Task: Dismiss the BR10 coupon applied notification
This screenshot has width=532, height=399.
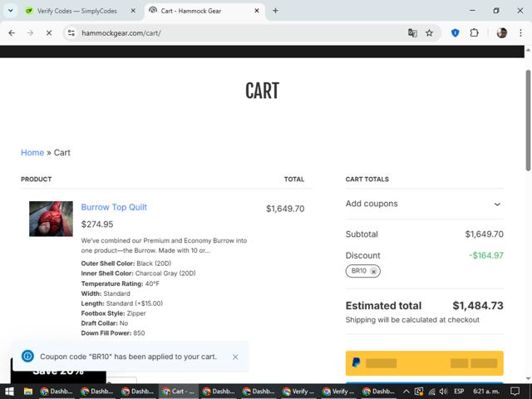Action: click(x=235, y=357)
